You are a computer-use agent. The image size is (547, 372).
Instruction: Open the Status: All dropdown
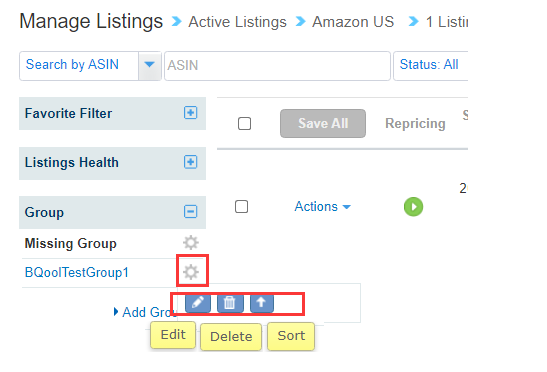click(x=430, y=66)
